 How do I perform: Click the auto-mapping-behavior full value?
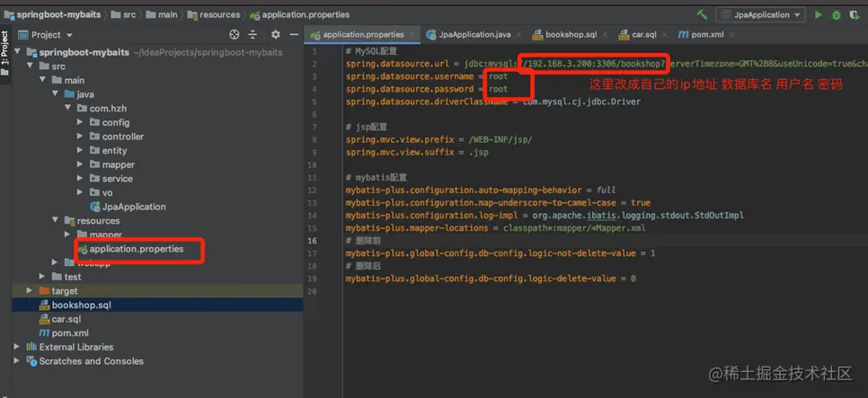(606, 190)
